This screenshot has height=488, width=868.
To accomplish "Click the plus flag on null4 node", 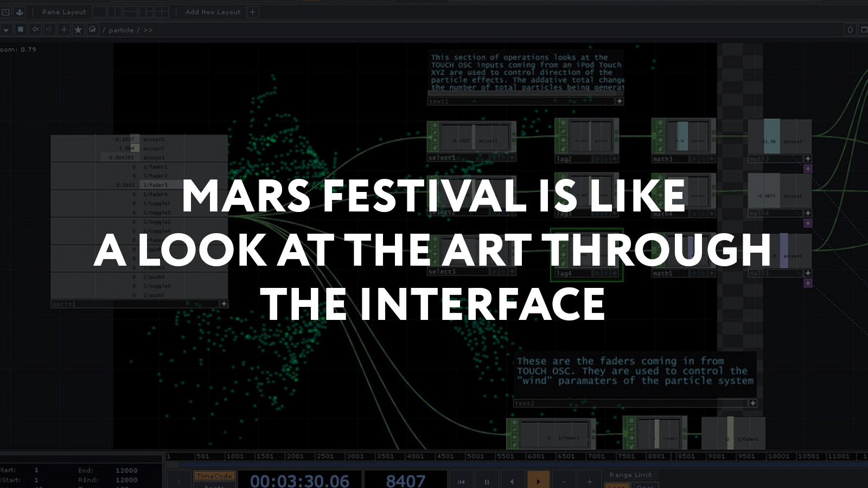I will point(808,213).
